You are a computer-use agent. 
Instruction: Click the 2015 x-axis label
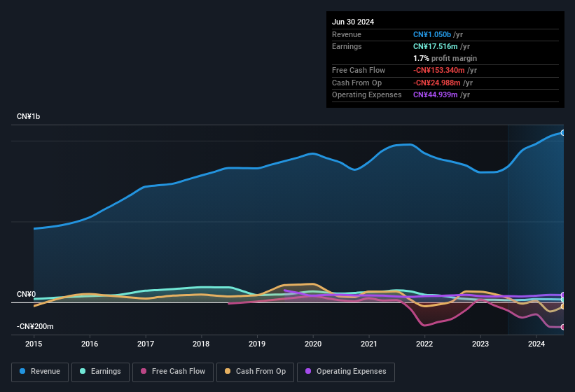click(x=34, y=344)
